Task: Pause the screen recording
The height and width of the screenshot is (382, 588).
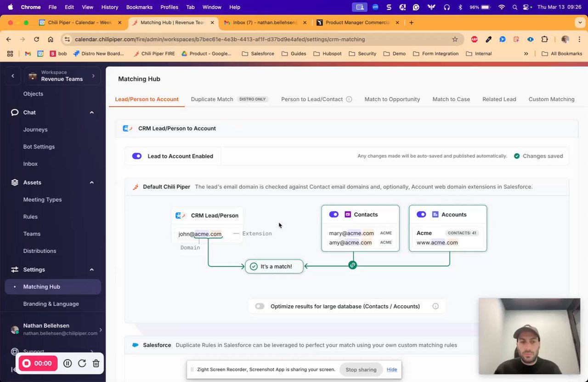Action: [68, 363]
